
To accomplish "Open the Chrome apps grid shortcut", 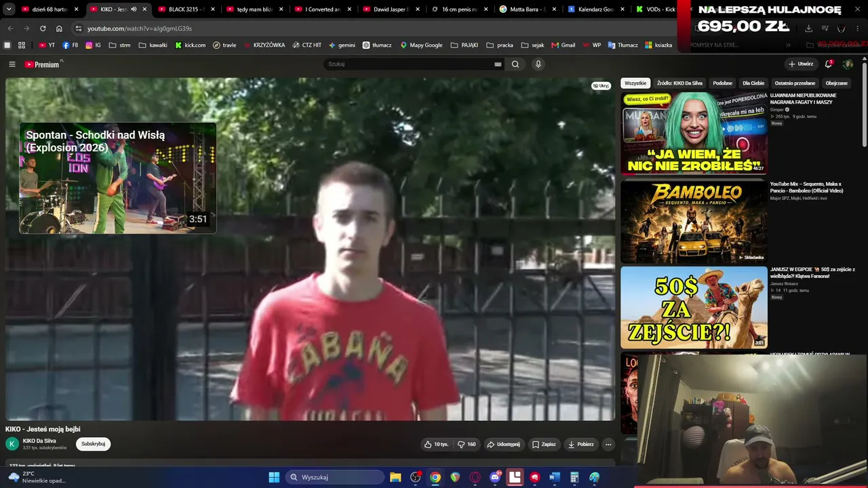I will pyautogui.click(x=22, y=45).
